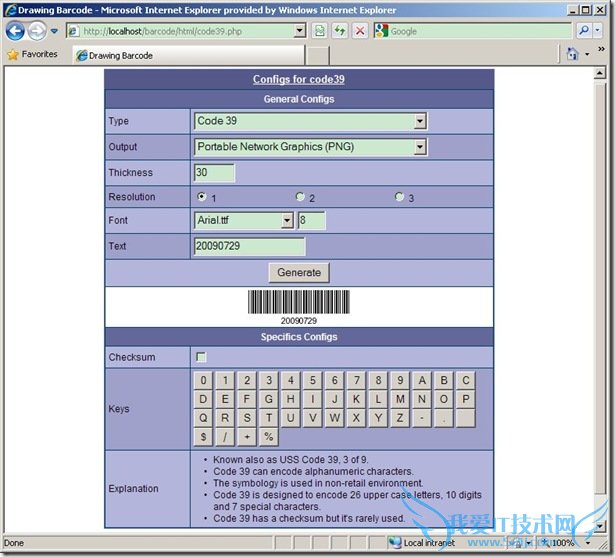Expand the Output format dropdown
The height and width of the screenshot is (557, 615).
pos(310,147)
